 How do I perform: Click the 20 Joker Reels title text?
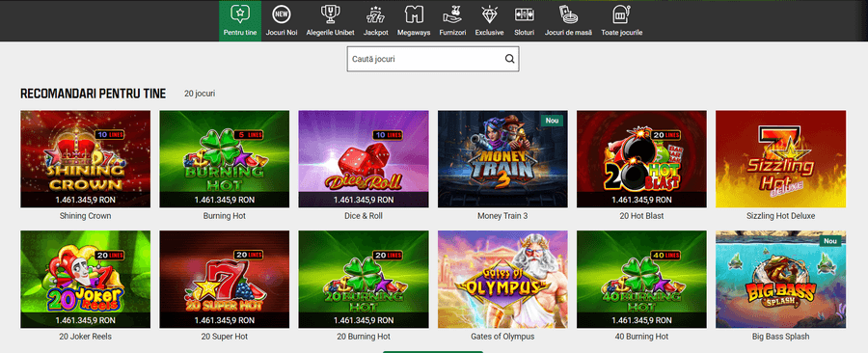point(85,337)
